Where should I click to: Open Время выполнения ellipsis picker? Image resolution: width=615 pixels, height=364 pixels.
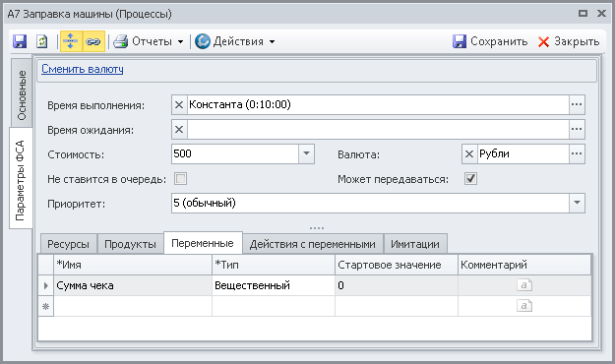577,105
